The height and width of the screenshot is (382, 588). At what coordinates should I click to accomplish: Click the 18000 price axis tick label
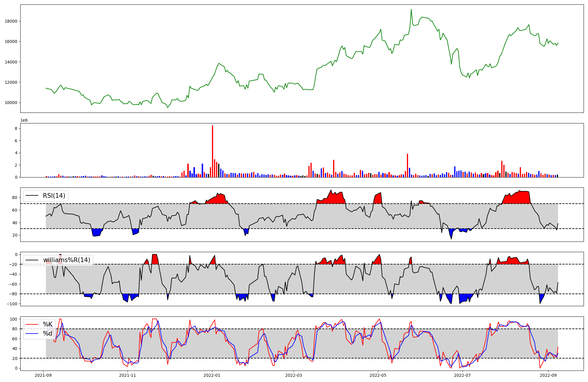[x=11, y=21]
